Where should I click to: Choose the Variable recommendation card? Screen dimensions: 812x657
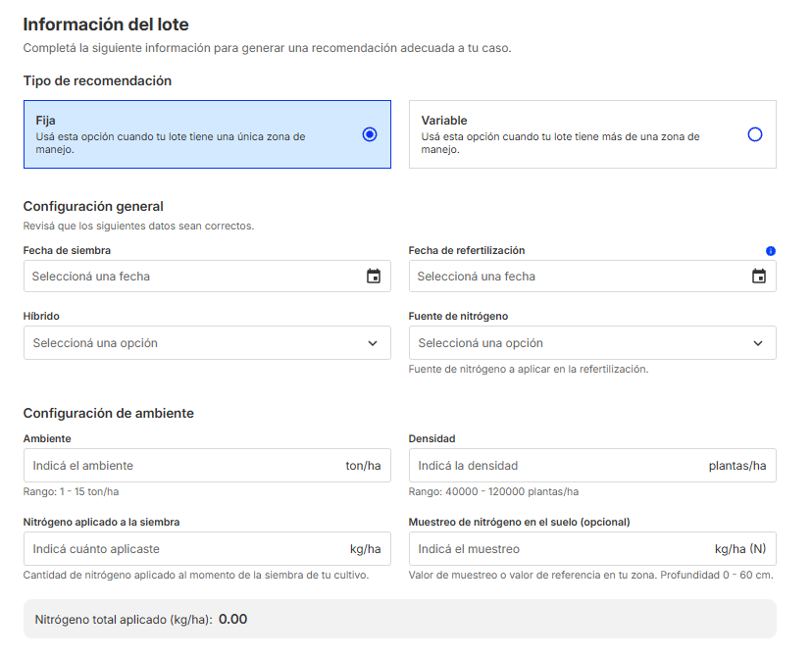592,134
